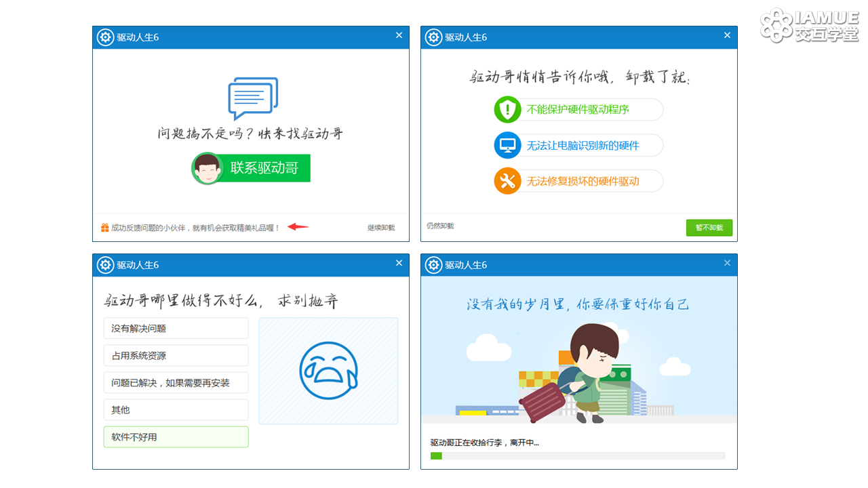The width and height of the screenshot is (868, 488).
Task: Click the blue monitor icon
Action: coord(507,145)
